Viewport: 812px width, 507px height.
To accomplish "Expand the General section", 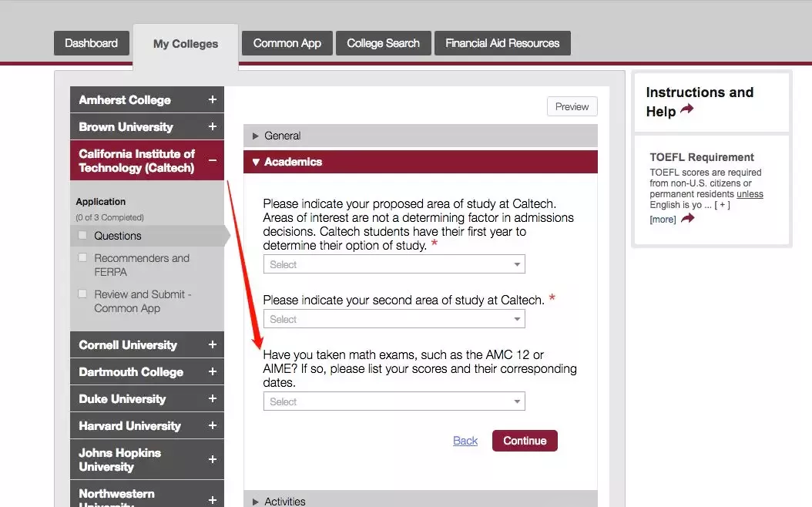I will (x=282, y=136).
